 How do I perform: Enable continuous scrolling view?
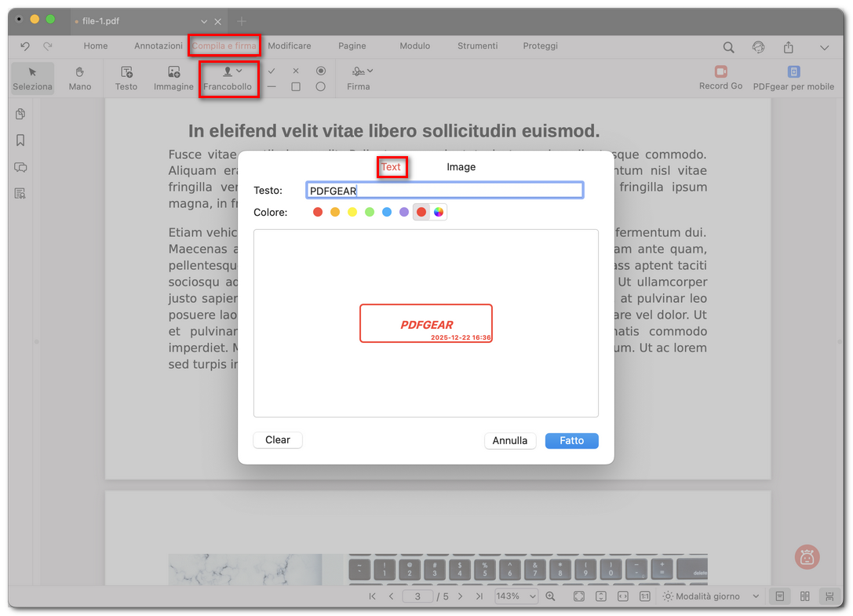click(829, 596)
